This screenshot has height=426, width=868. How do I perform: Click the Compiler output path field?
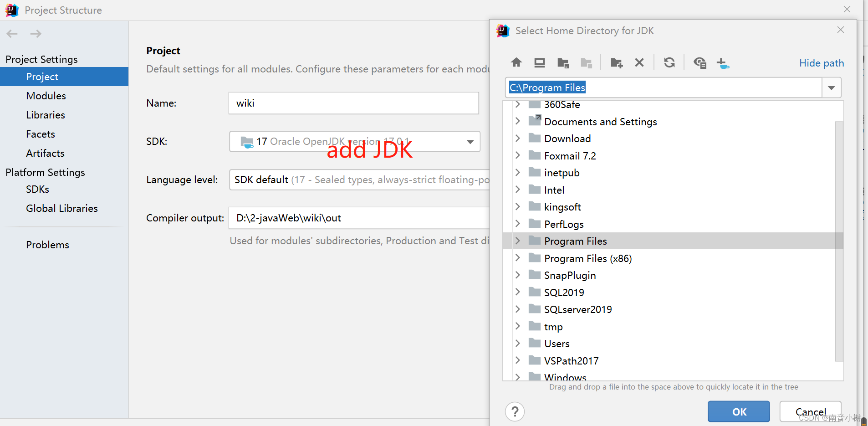[x=359, y=218]
